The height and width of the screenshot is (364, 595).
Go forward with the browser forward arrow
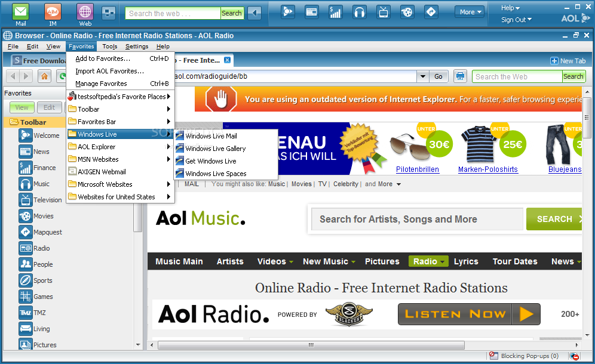(x=26, y=76)
